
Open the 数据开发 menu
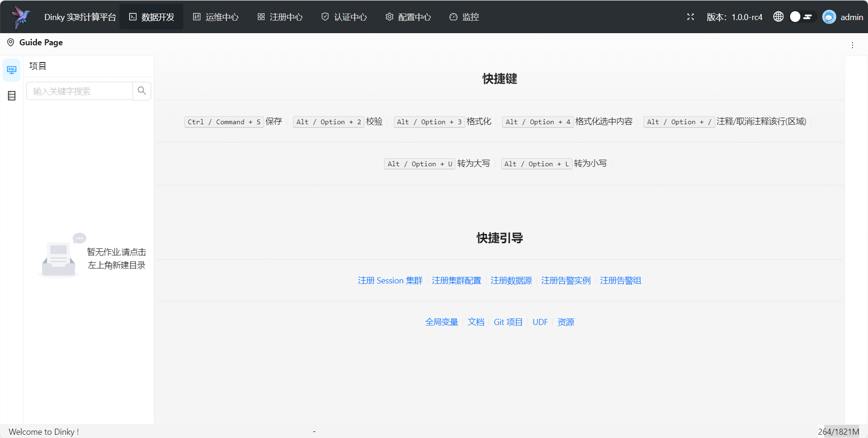point(152,17)
